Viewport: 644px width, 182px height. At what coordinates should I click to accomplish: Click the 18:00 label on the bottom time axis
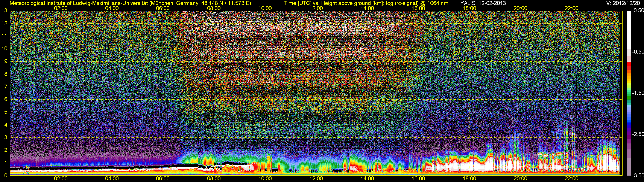point(469,179)
